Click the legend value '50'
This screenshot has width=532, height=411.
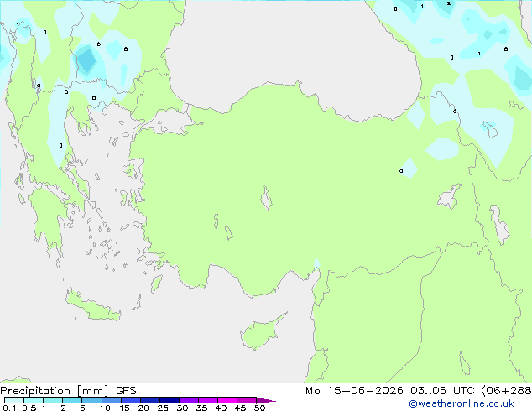[x=259, y=408]
